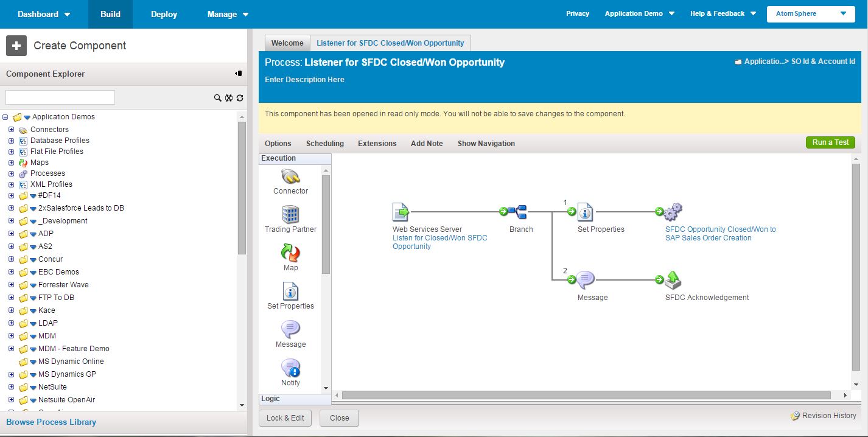The width and height of the screenshot is (868, 437).
Task: Expand the #DF14 folder
Action: point(11,195)
